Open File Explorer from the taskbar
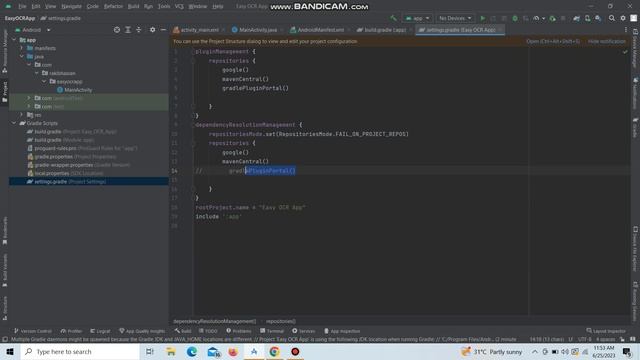Image resolution: width=640 pixels, height=360 pixels. (x=171, y=351)
